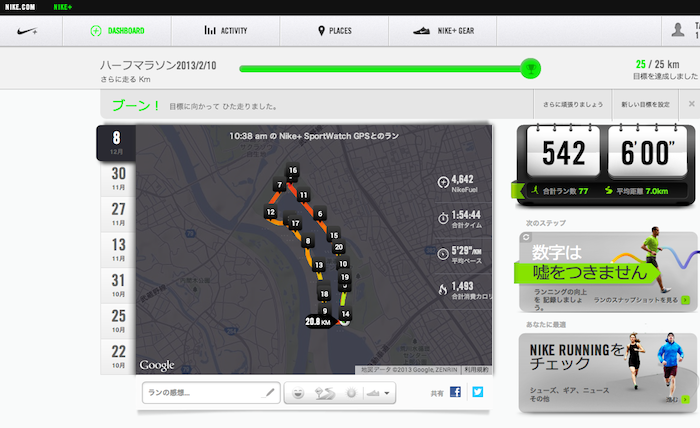Click kilometer marker 15 on map
The width and height of the screenshot is (700, 428).
(x=334, y=235)
